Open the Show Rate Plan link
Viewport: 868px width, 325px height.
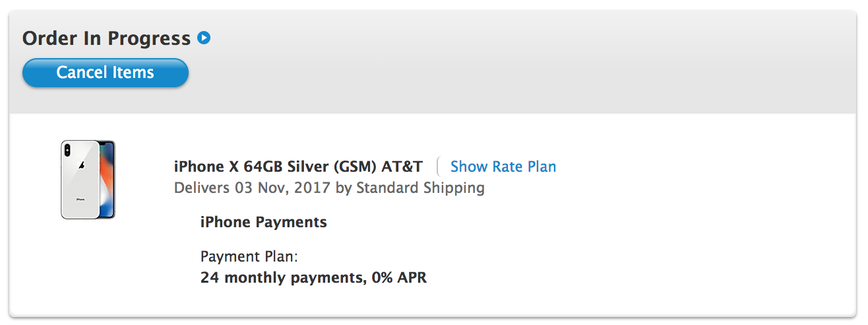point(503,166)
